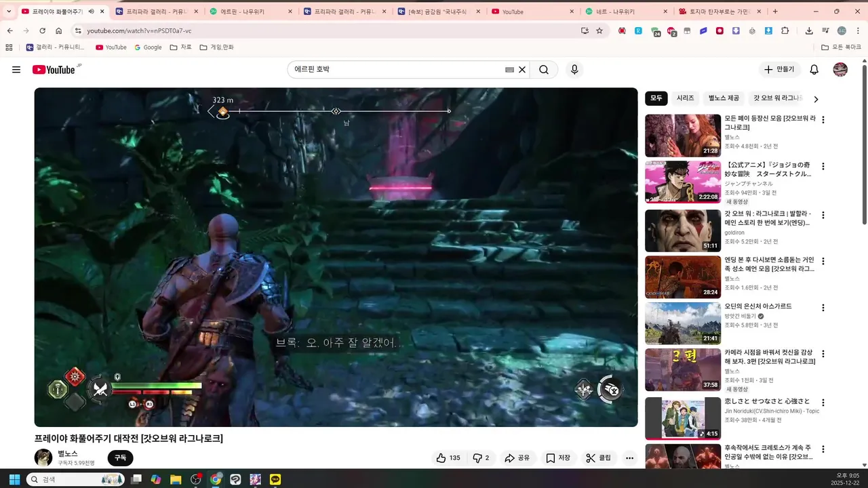The image size is (868, 488).
Task: Open more actions three-dot button below the video
Action: [x=629, y=458]
